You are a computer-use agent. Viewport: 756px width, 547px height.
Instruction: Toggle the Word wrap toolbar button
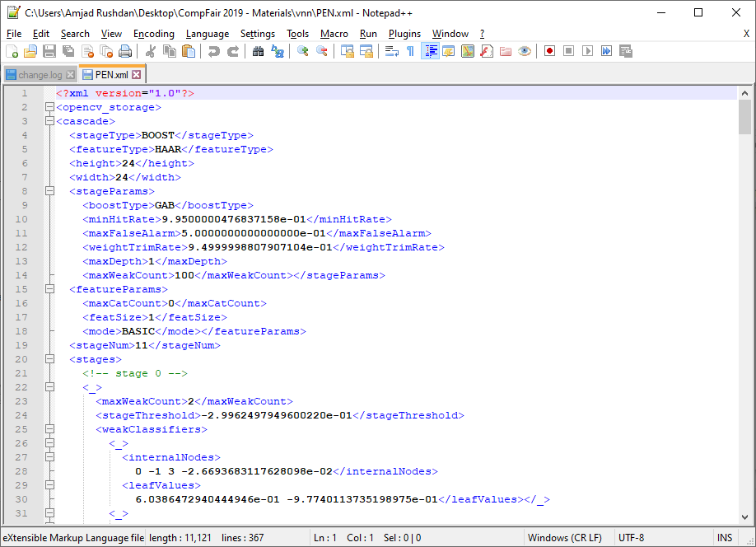tap(391, 51)
